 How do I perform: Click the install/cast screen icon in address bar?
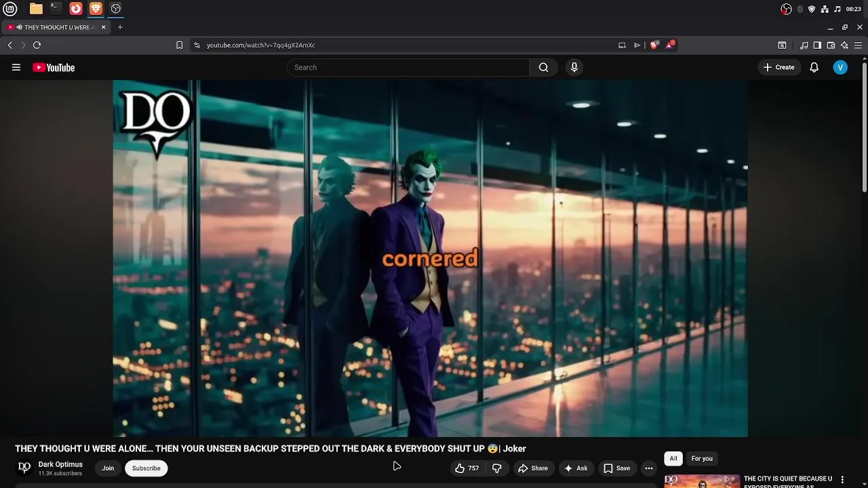coord(622,45)
